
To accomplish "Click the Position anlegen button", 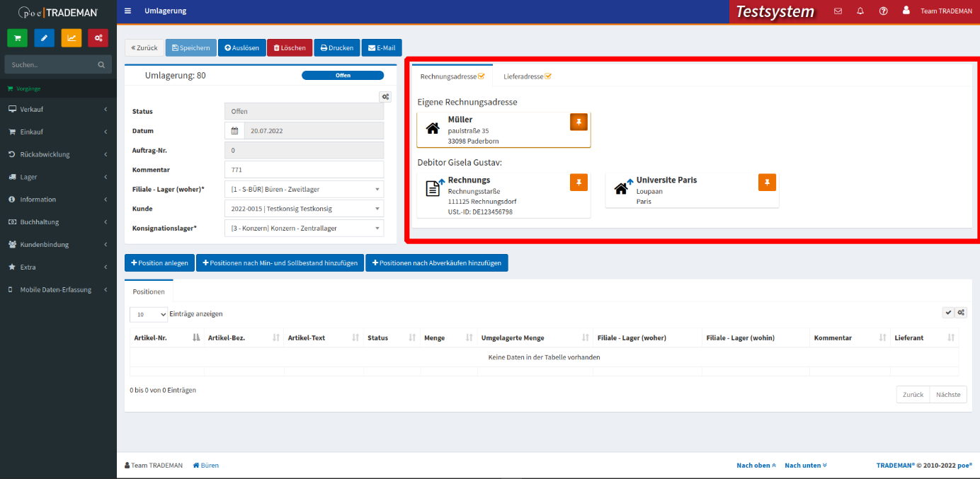I will 159,263.
